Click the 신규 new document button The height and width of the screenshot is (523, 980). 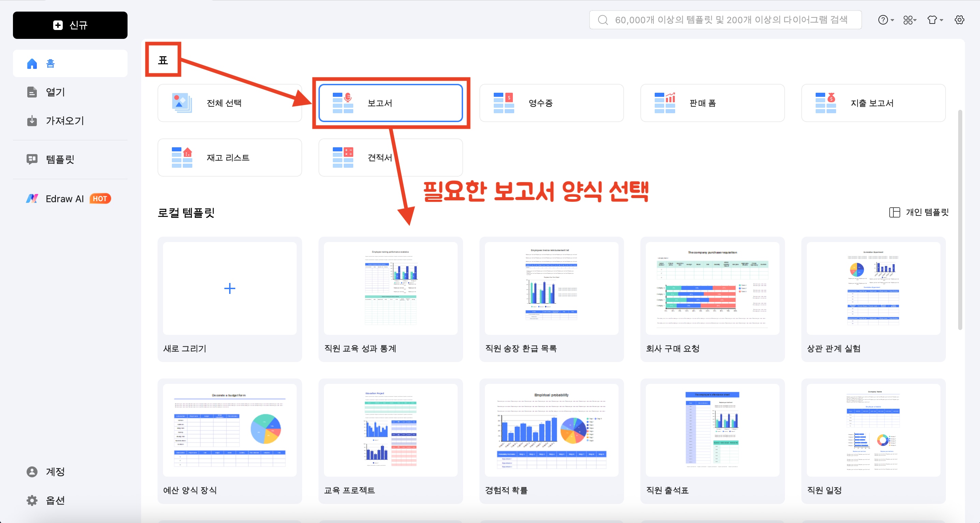[x=70, y=25]
